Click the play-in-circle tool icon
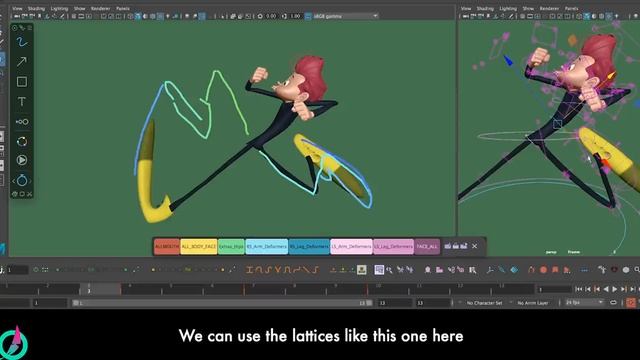 tap(22, 160)
